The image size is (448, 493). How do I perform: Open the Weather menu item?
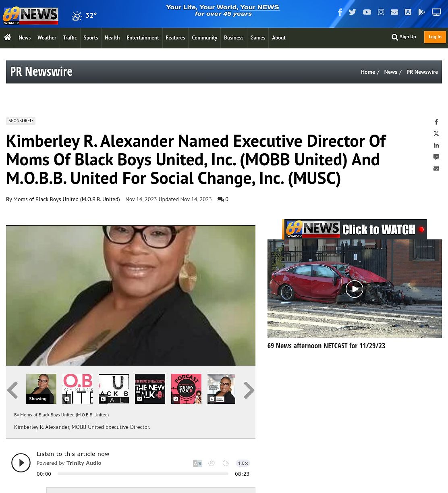(47, 38)
